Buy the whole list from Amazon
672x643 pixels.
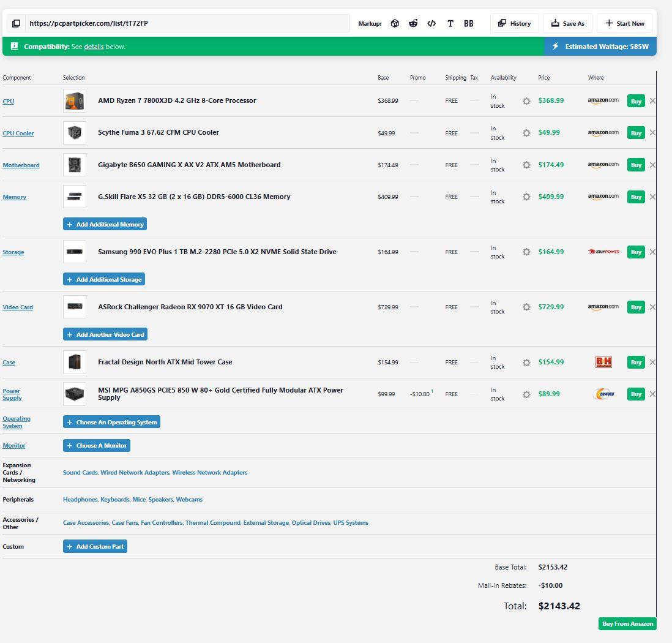point(627,623)
